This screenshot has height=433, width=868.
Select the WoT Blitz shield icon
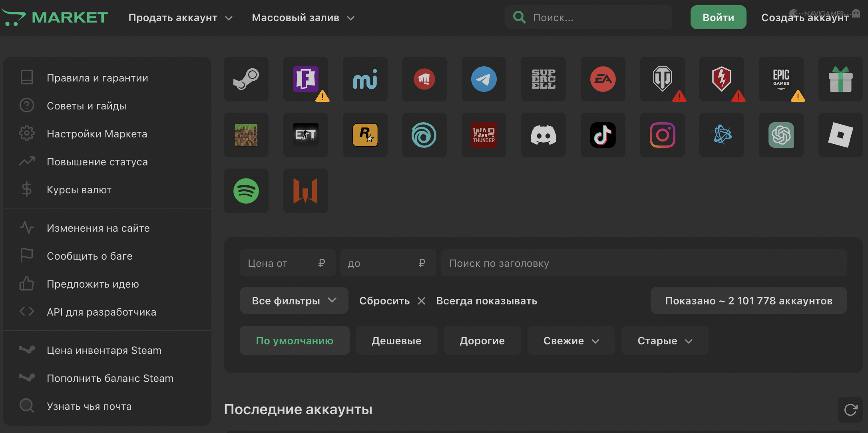[x=722, y=79]
